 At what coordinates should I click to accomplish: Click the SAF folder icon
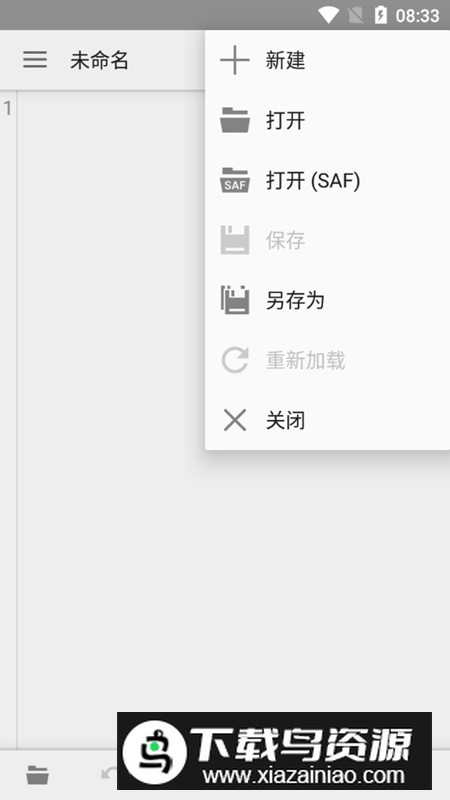pos(235,180)
